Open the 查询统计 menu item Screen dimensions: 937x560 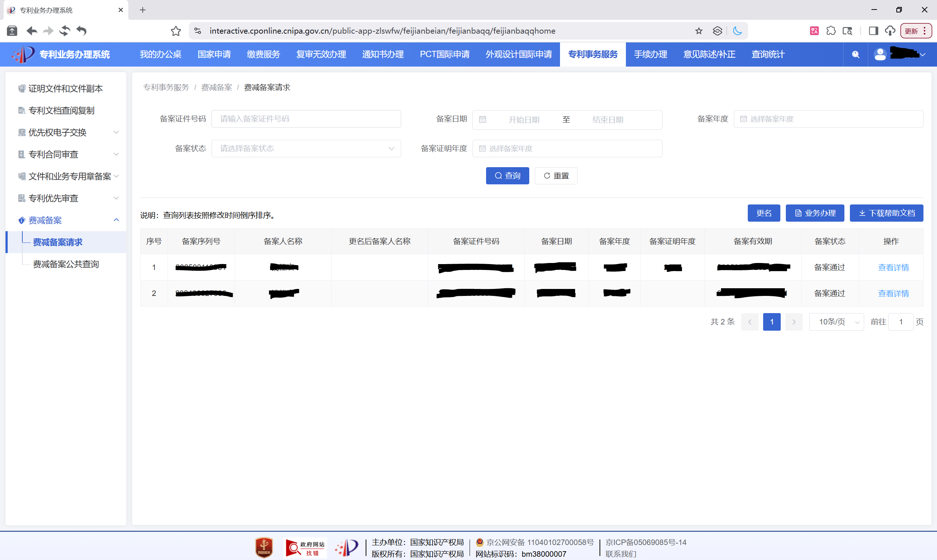click(768, 55)
